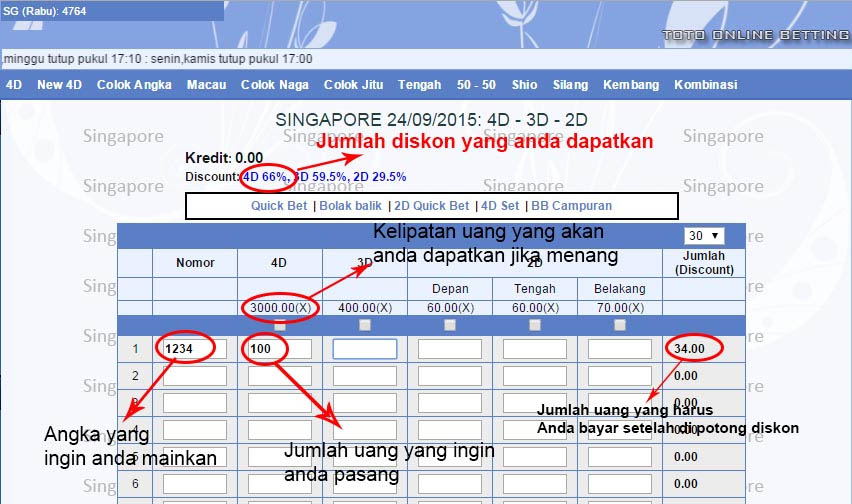Click the Tengah field in row 2

click(x=535, y=376)
